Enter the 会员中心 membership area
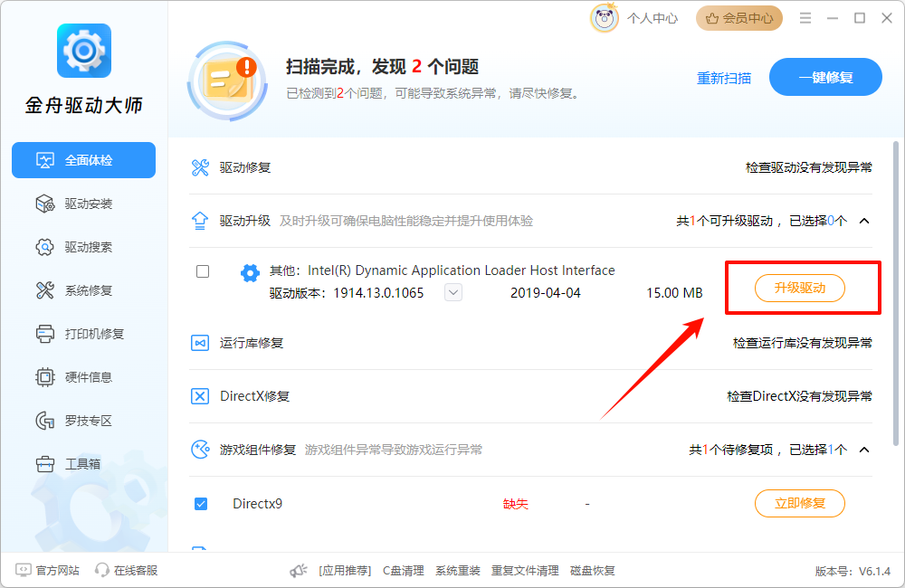 pos(739,17)
